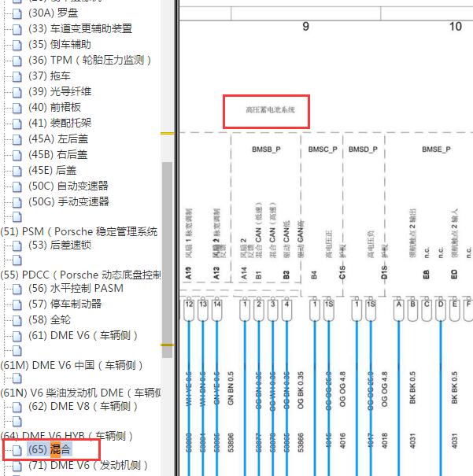This screenshot has height=476, width=473.
Task: Click the wire label OG BK 0.35
Action: 301,390
